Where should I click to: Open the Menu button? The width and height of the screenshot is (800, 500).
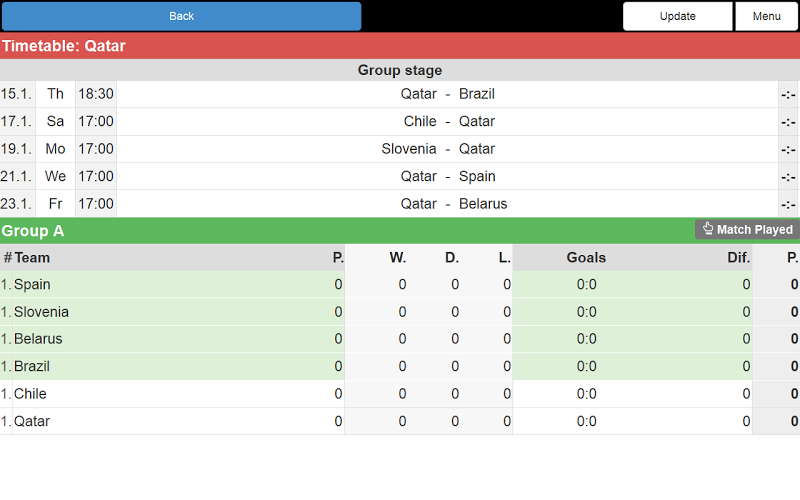[766, 16]
